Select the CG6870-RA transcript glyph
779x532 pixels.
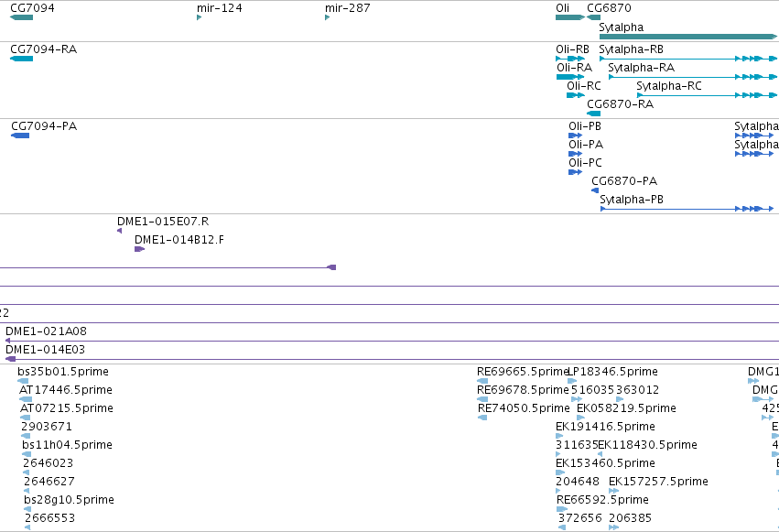coord(594,114)
